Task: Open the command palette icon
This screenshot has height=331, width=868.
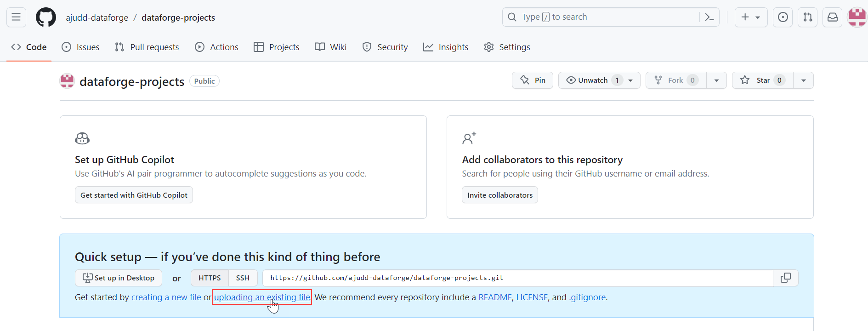Action: click(709, 17)
